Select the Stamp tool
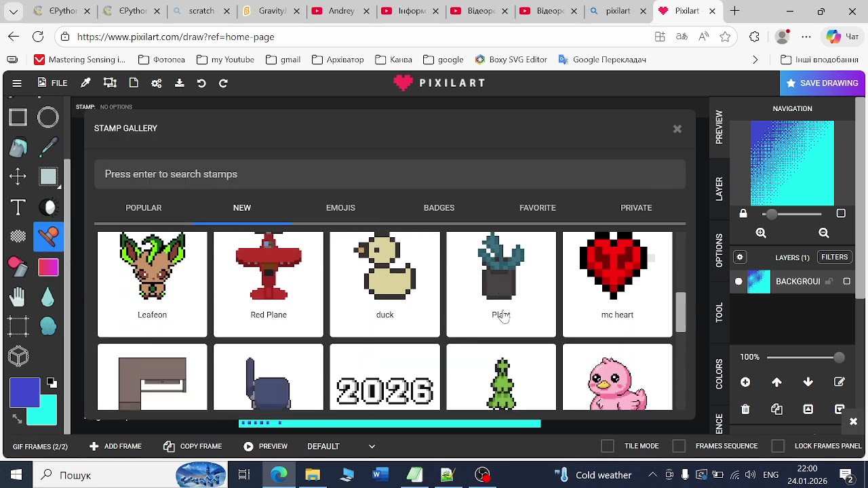This screenshot has width=868, height=488. click(48, 237)
